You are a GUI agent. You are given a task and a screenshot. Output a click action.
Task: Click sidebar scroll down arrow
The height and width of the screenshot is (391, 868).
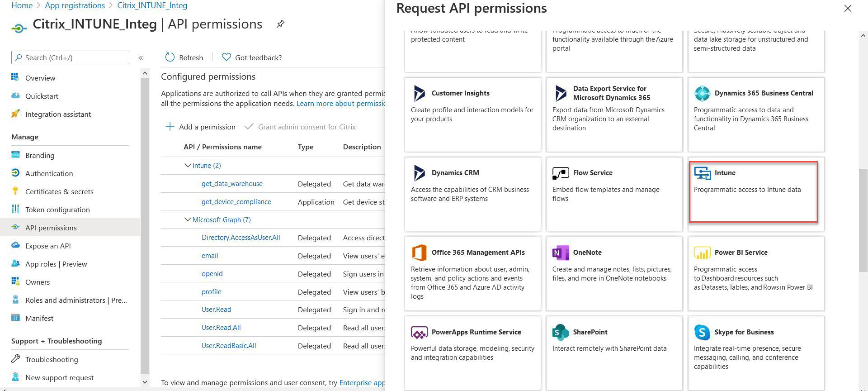tap(145, 382)
